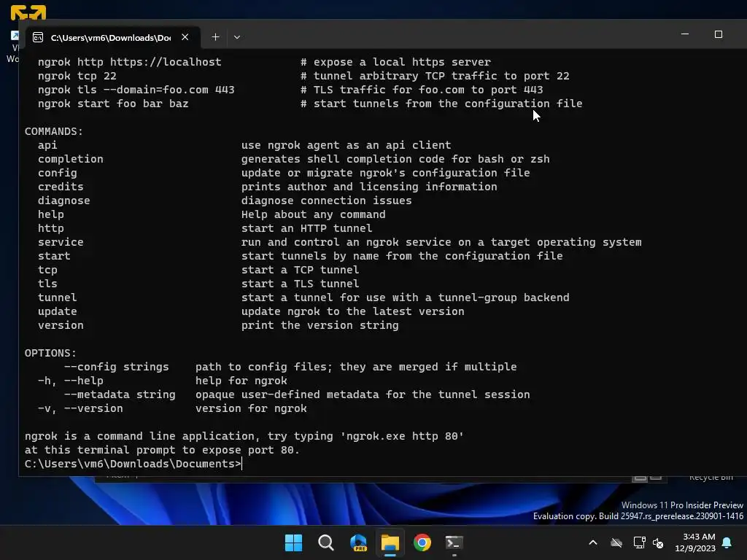Image resolution: width=747 pixels, height=560 pixels.
Task: Click the 'tunnel' command name
Action: (x=57, y=297)
